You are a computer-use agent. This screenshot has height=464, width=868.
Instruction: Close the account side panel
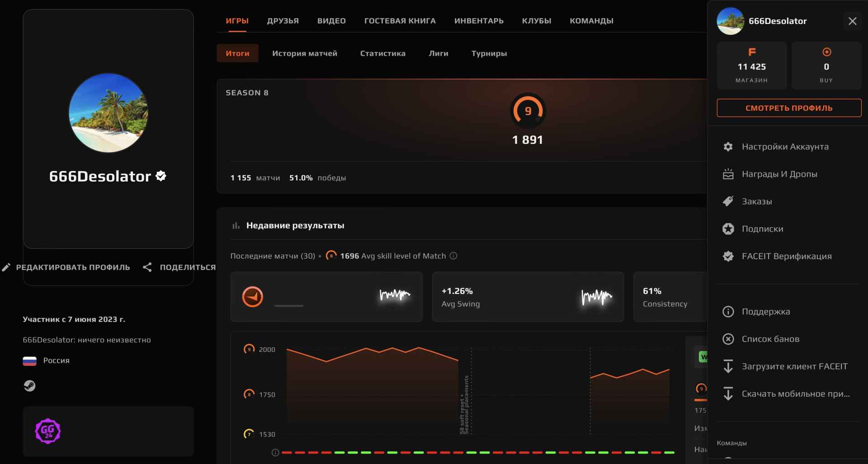852,21
